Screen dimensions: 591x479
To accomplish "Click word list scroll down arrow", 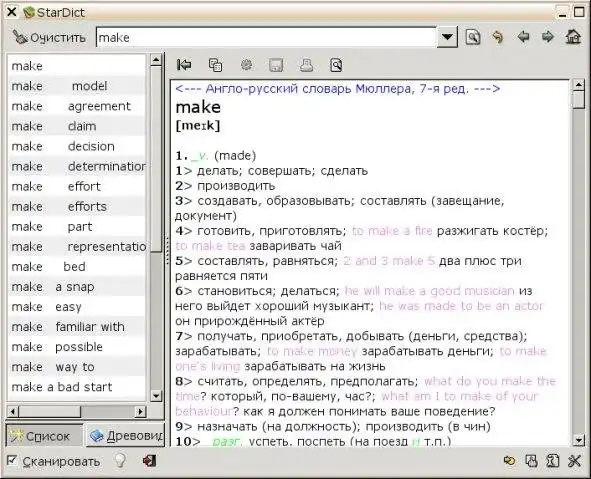I will 156,395.
